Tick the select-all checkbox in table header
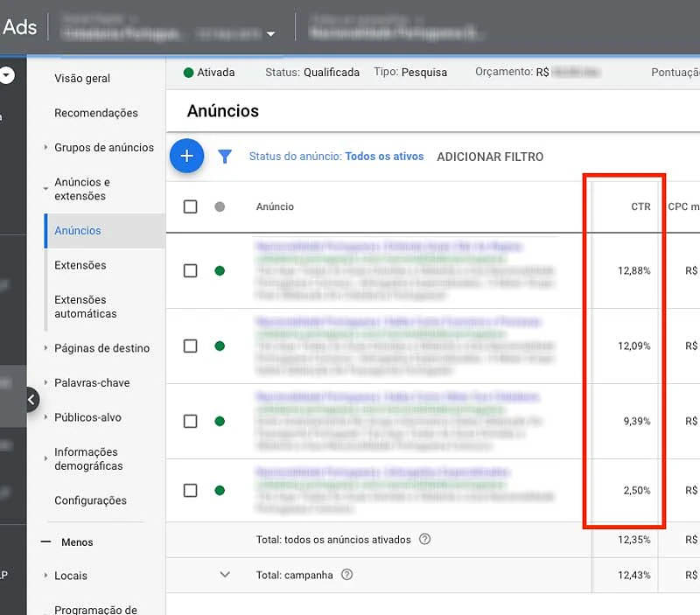The height and width of the screenshot is (615, 700). pos(190,206)
